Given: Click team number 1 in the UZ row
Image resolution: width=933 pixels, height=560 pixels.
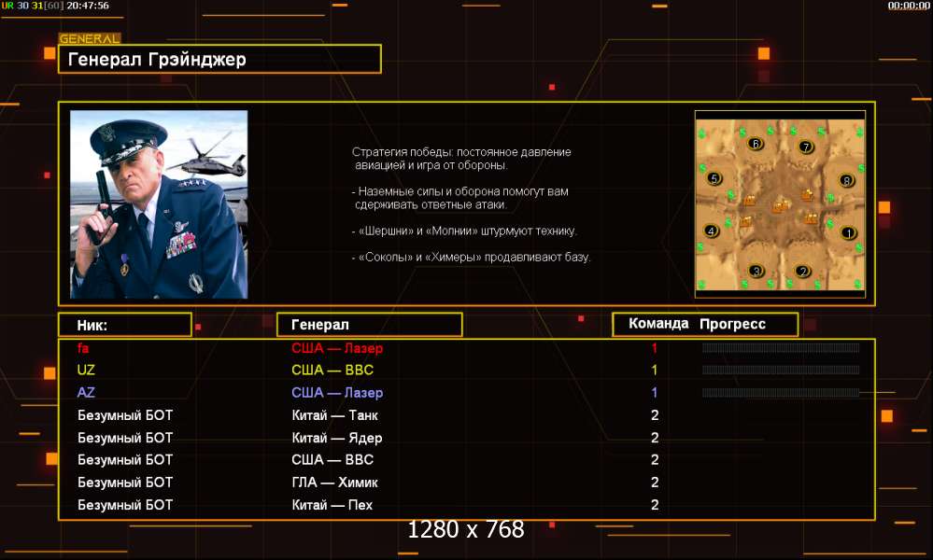Looking at the screenshot, I should (x=654, y=370).
